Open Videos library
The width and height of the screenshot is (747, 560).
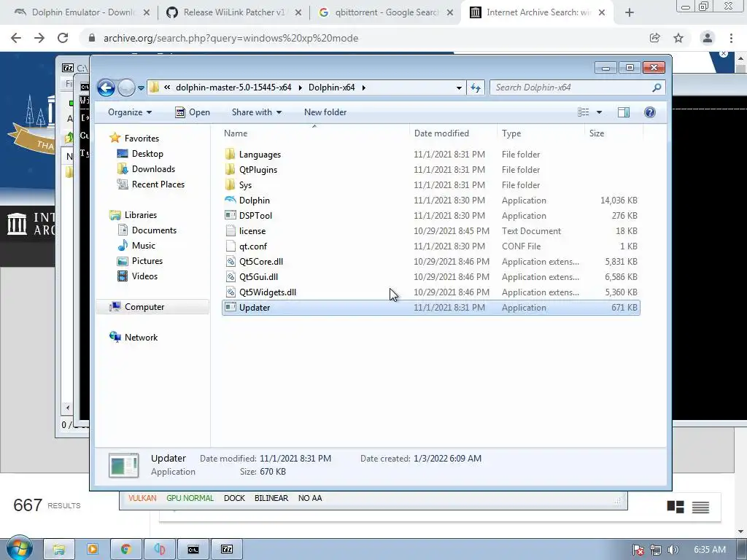click(144, 276)
